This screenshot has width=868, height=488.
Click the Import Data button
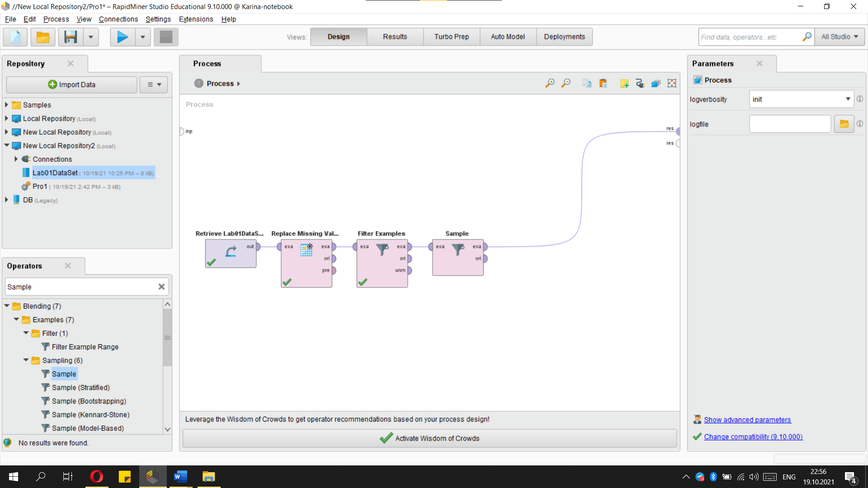pos(71,84)
